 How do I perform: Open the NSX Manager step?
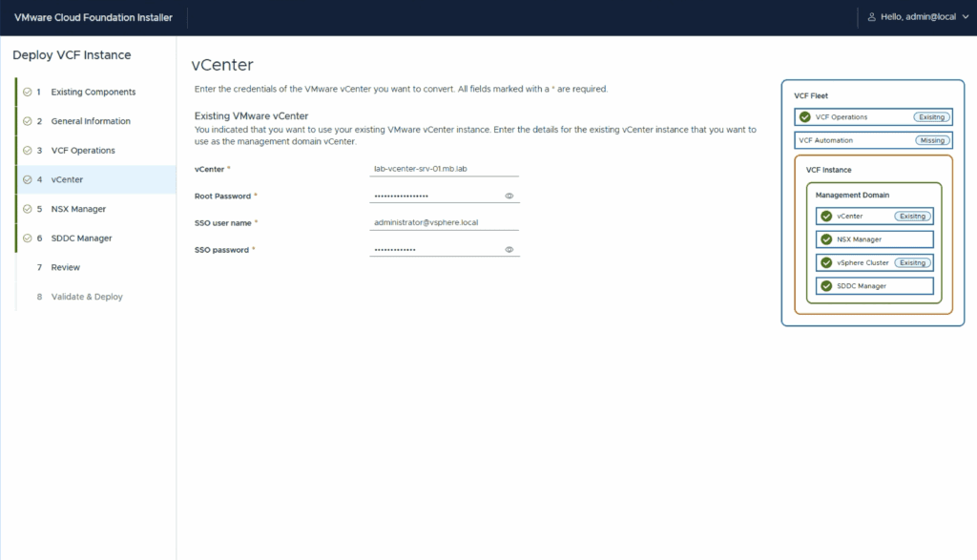coord(78,209)
